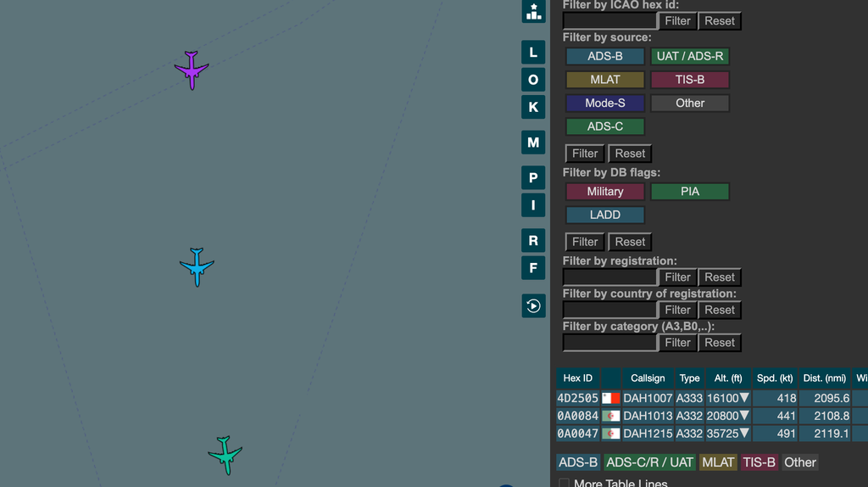Image resolution: width=868 pixels, height=487 pixels.
Task: Click the registration filter input field
Action: 609,277
